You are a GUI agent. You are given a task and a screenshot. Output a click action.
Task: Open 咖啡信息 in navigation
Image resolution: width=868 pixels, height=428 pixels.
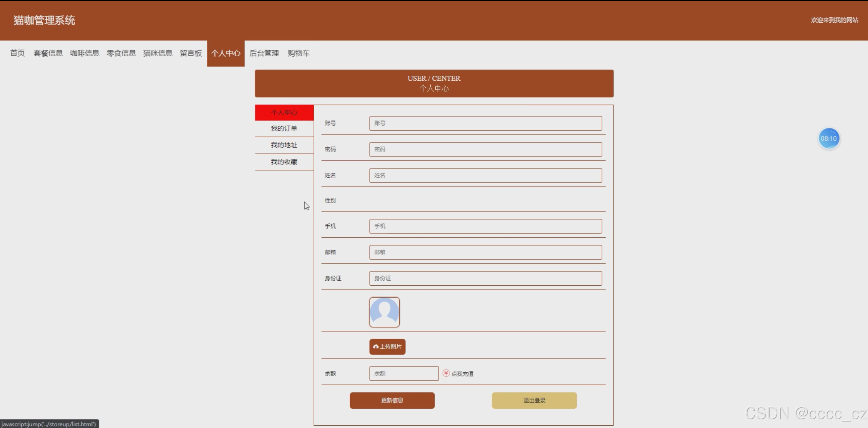click(85, 53)
